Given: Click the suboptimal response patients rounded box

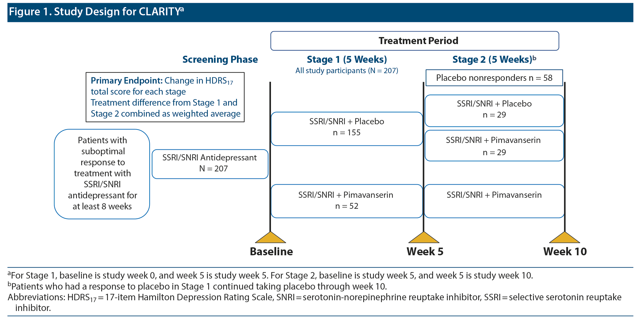Looking at the screenshot, I should [102, 174].
